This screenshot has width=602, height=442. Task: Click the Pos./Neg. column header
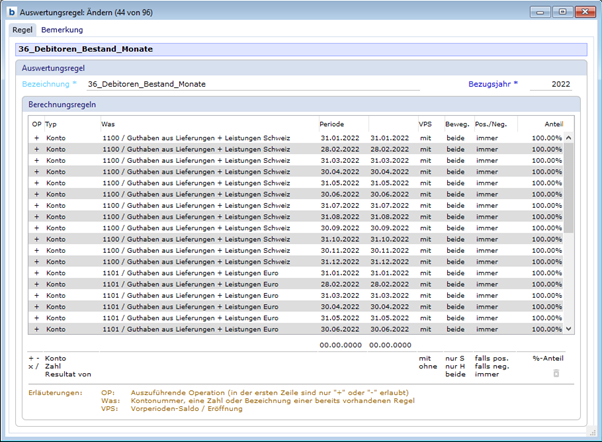click(489, 123)
